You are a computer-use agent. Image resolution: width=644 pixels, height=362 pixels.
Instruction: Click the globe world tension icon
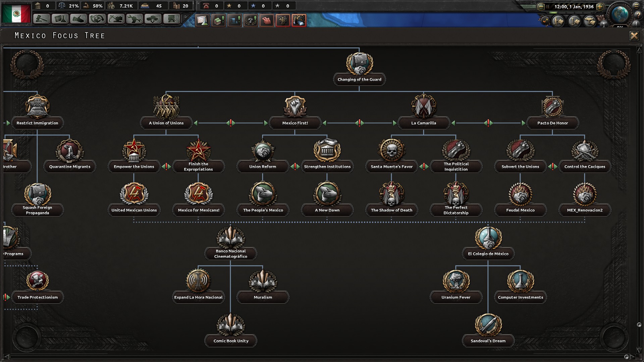[x=620, y=14]
